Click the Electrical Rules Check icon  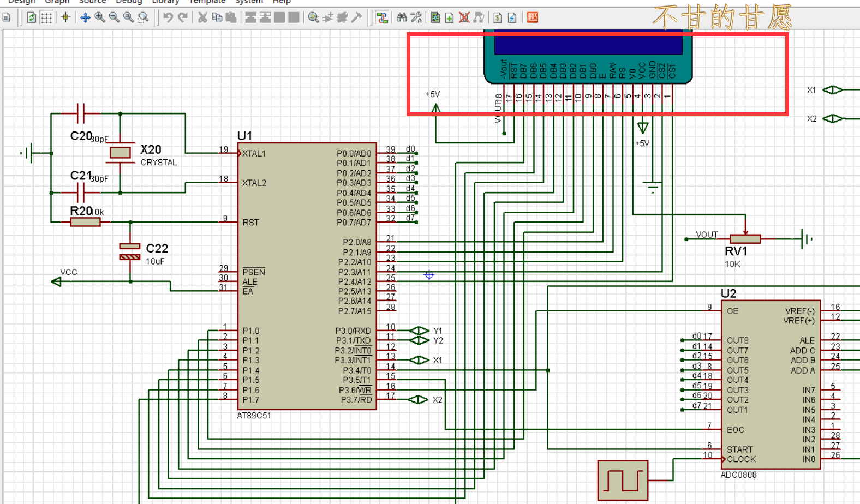click(x=512, y=17)
